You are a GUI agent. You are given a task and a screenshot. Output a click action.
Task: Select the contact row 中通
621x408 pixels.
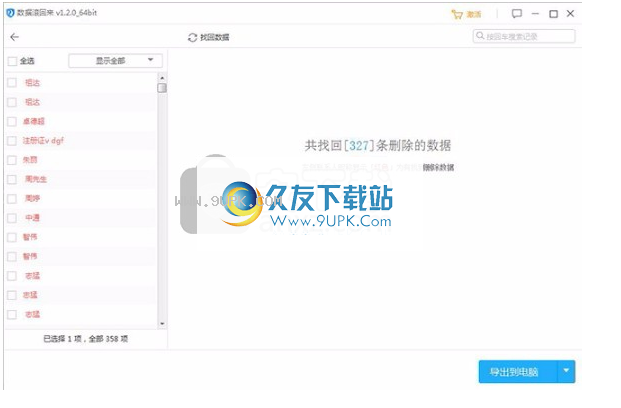(81, 218)
